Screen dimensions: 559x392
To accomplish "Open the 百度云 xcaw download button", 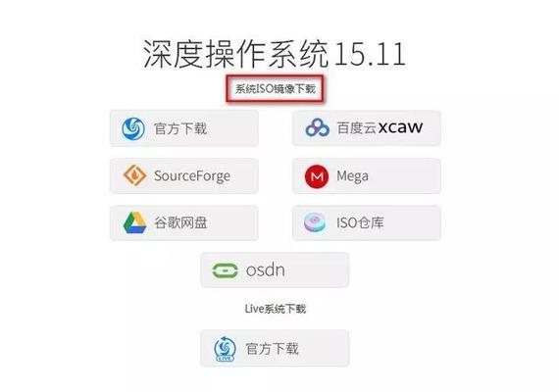I will point(367,128).
